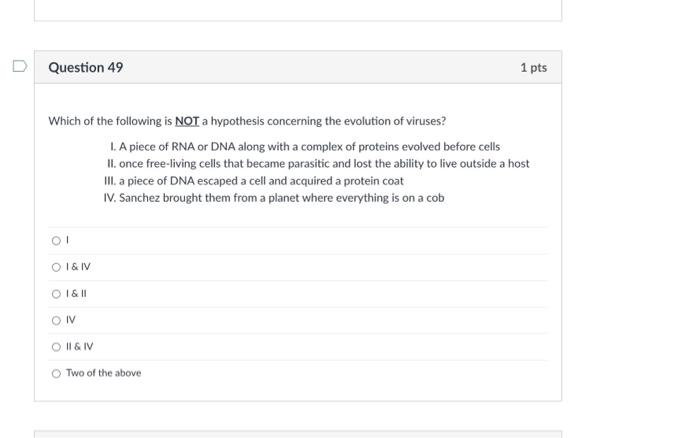Click the 'II & IV' answer label text
Screen dimensions: 700x438
tap(79, 347)
